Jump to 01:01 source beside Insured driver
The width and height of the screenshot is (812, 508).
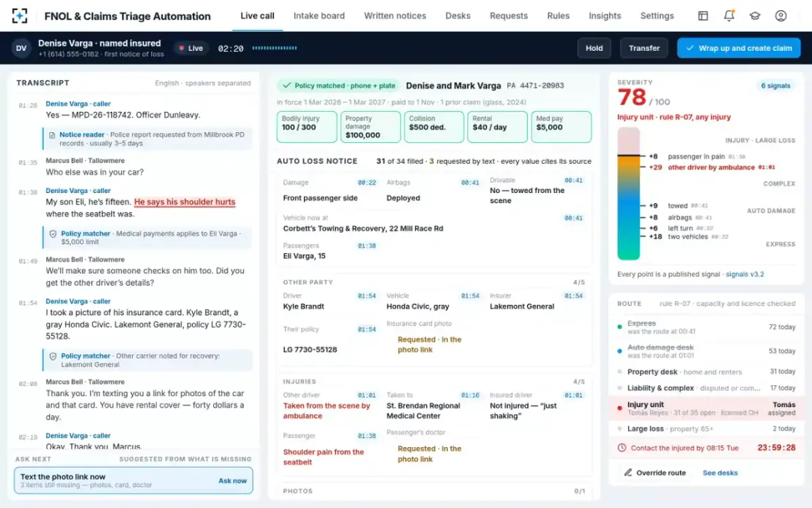[574, 396]
